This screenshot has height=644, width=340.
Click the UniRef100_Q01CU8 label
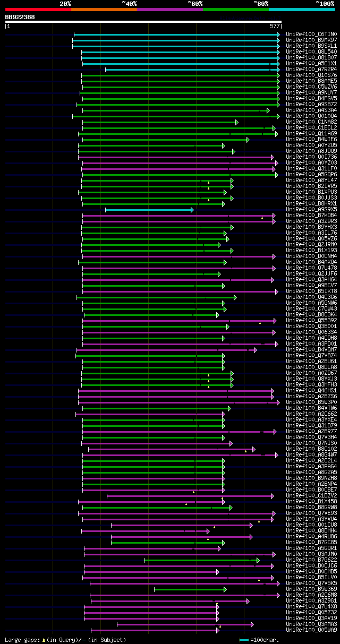311,525
